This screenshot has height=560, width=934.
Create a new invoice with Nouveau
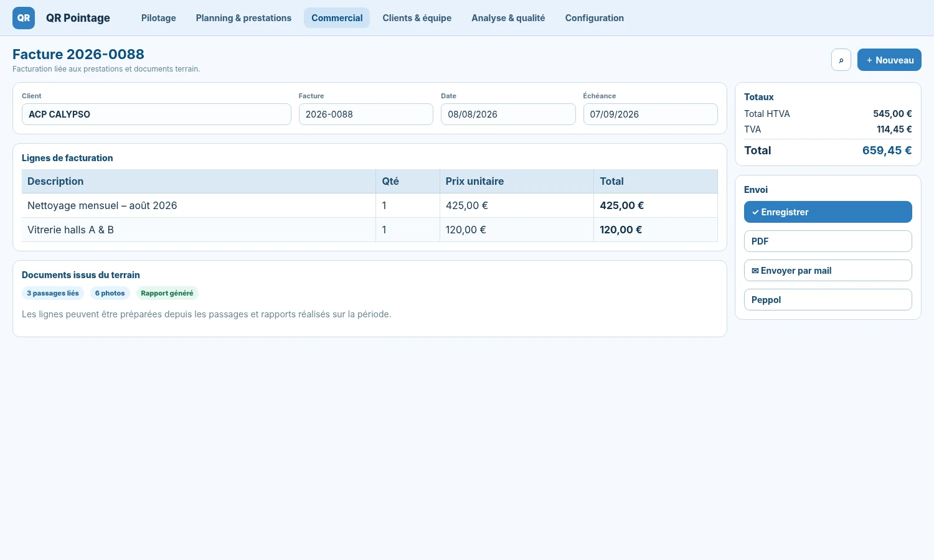(x=889, y=60)
